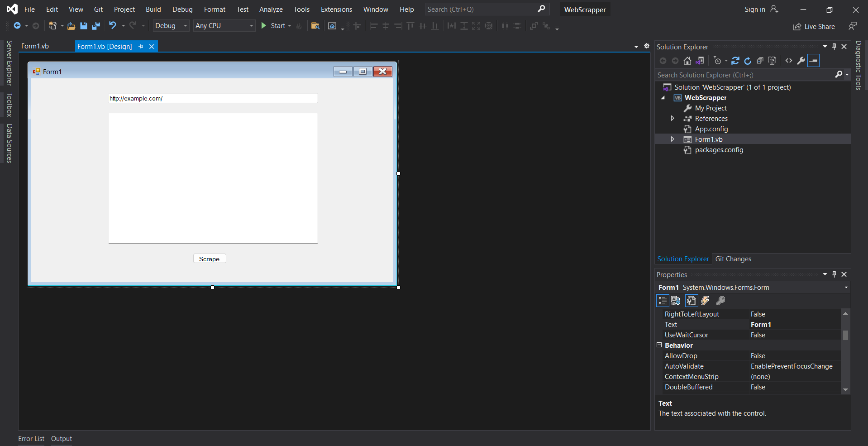Pin the Solution Explorer panel

click(834, 46)
